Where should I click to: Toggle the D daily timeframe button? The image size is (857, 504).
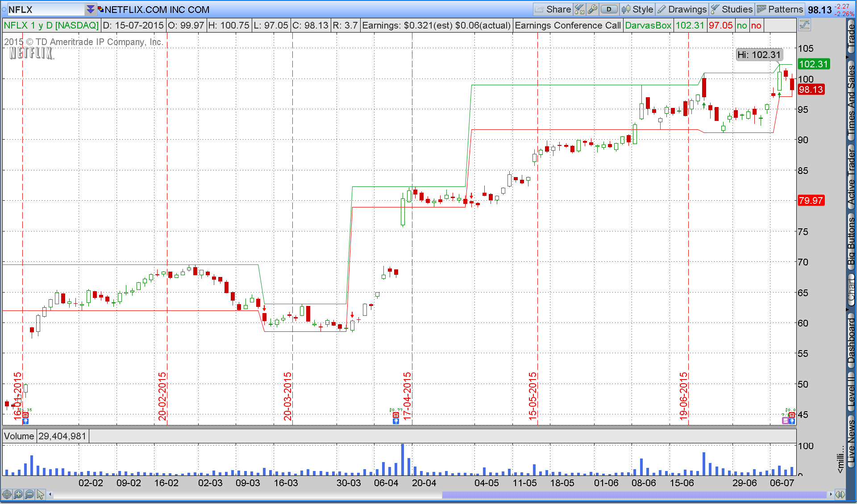pyautogui.click(x=609, y=9)
